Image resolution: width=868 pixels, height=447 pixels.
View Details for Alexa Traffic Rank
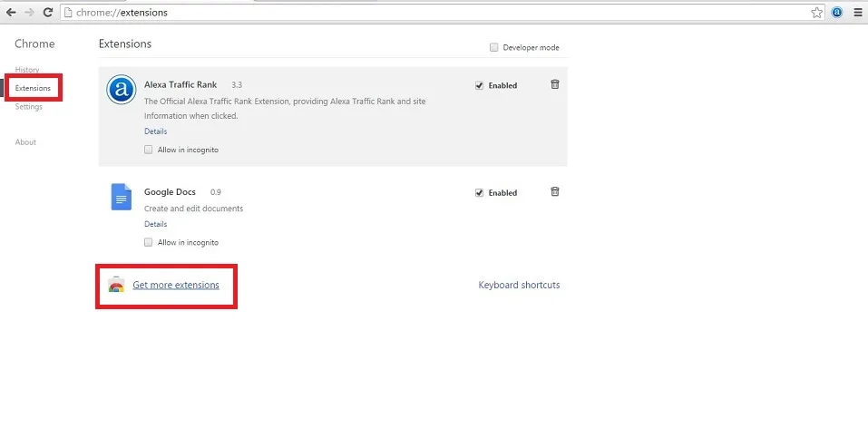(156, 131)
